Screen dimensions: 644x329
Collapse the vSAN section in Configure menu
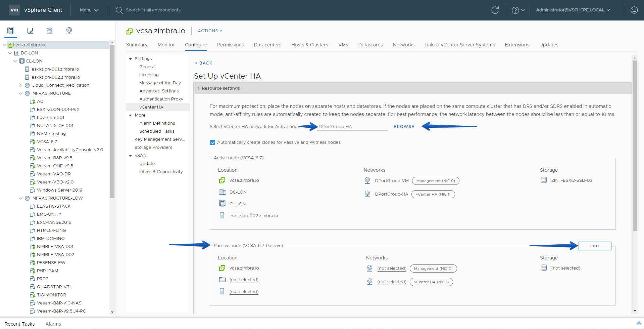point(131,156)
